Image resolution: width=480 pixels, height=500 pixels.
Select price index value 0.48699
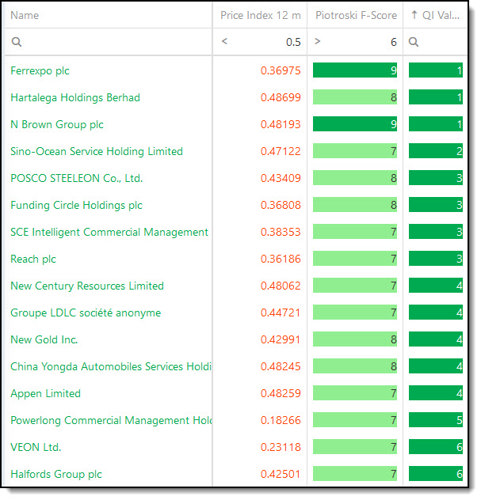point(281,98)
